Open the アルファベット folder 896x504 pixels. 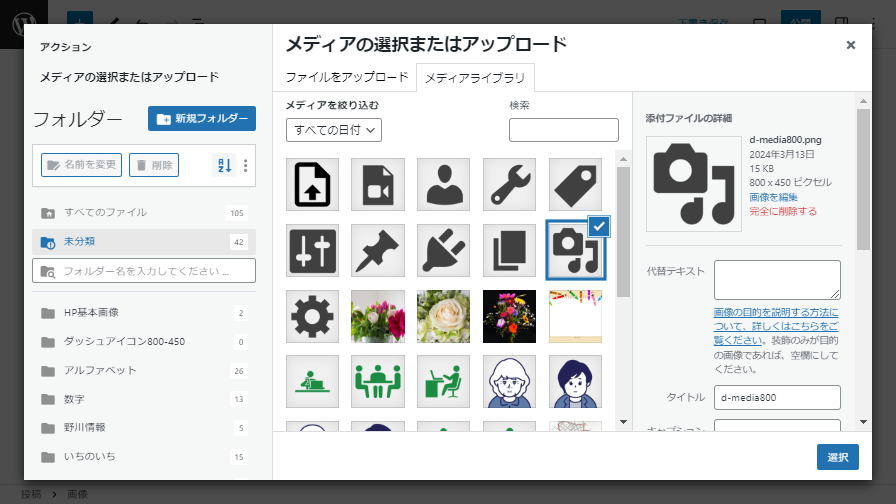[100, 371]
